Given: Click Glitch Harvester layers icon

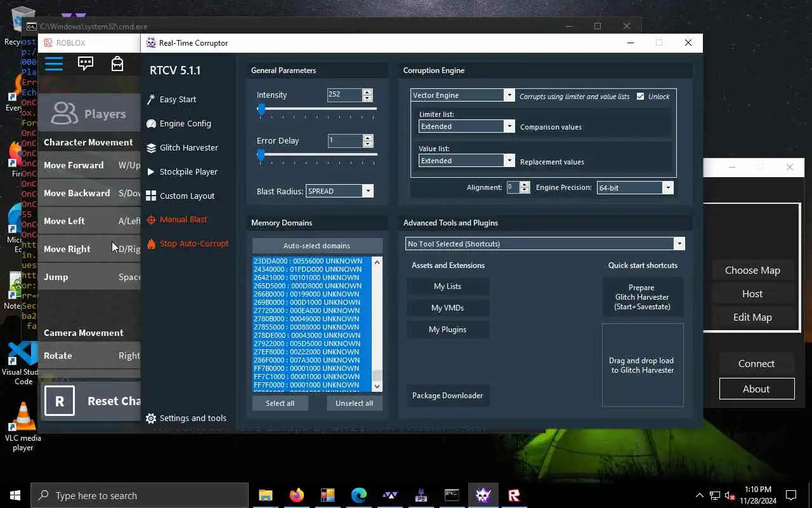Looking at the screenshot, I should (x=151, y=148).
